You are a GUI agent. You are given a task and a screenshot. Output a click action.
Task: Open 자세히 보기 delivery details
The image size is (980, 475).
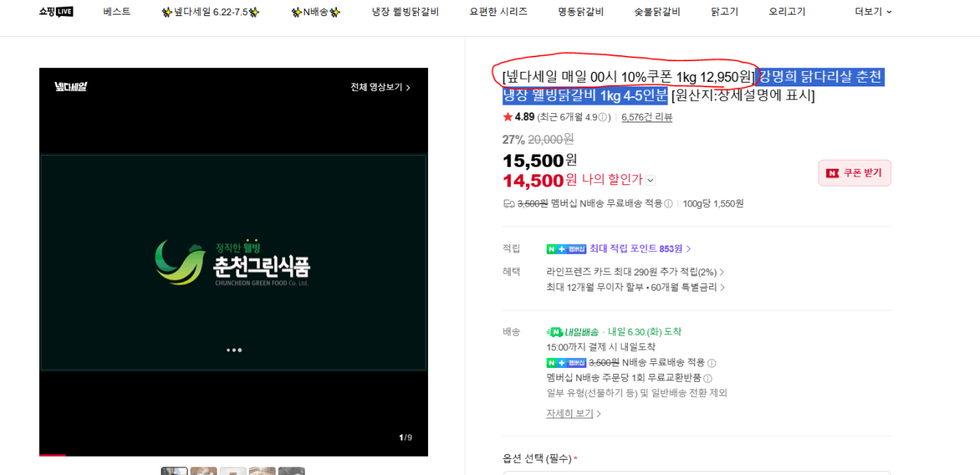(x=574, y=413)
